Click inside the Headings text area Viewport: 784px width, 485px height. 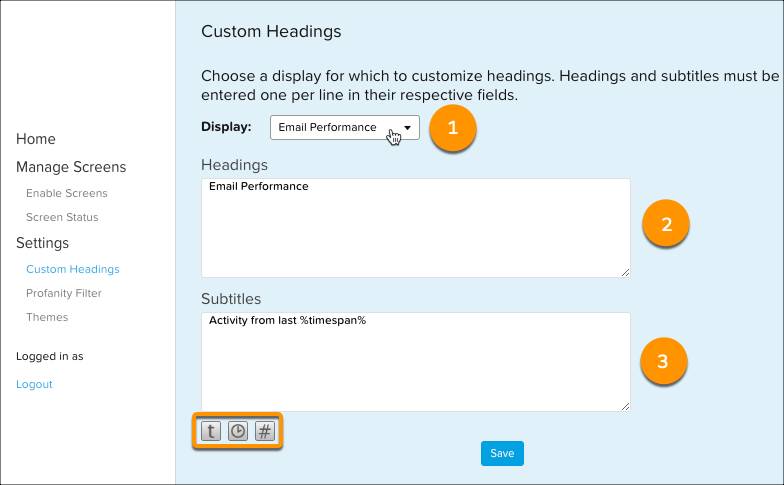(x=416, y=228)
